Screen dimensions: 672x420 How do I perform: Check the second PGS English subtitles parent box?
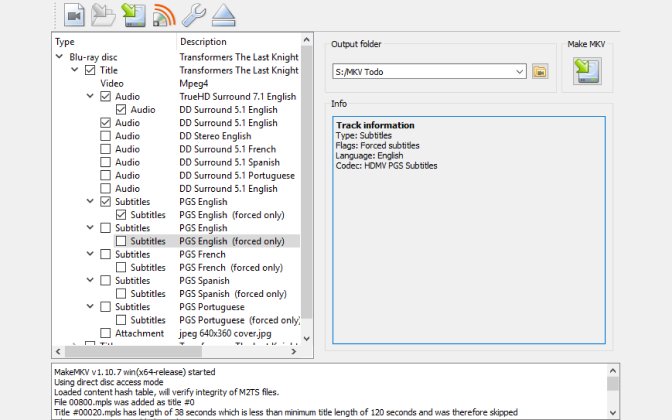click(105, 228)
